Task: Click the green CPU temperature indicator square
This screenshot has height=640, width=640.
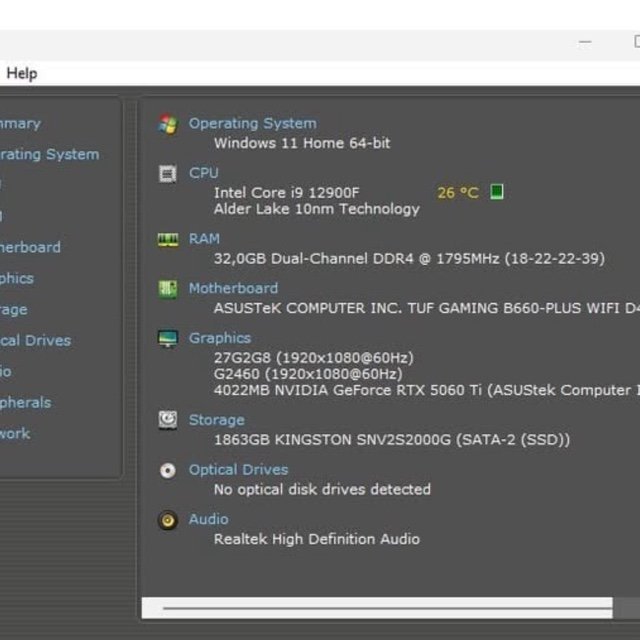Action: (x=497, y=192)
